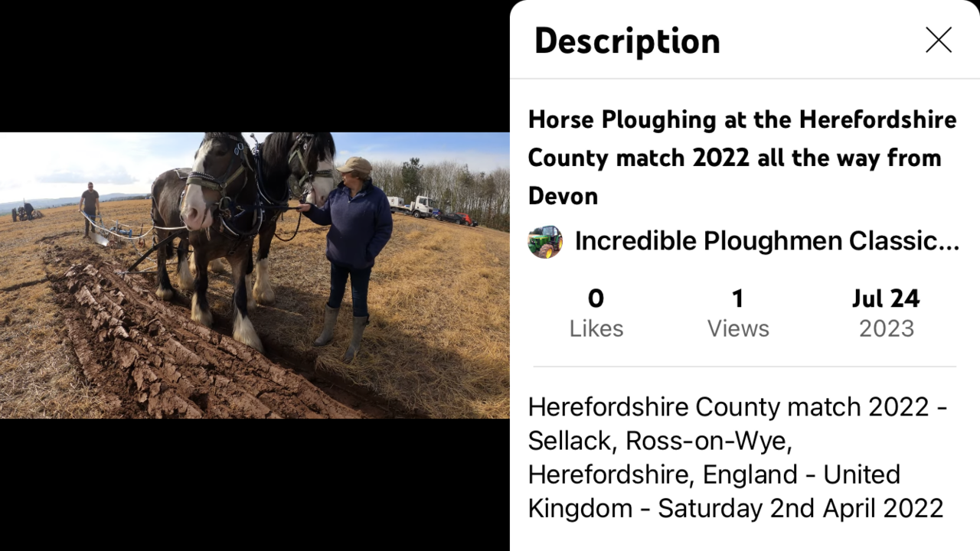
Task: Tap the 2023 year under the date
Action: tap(886, 328)
